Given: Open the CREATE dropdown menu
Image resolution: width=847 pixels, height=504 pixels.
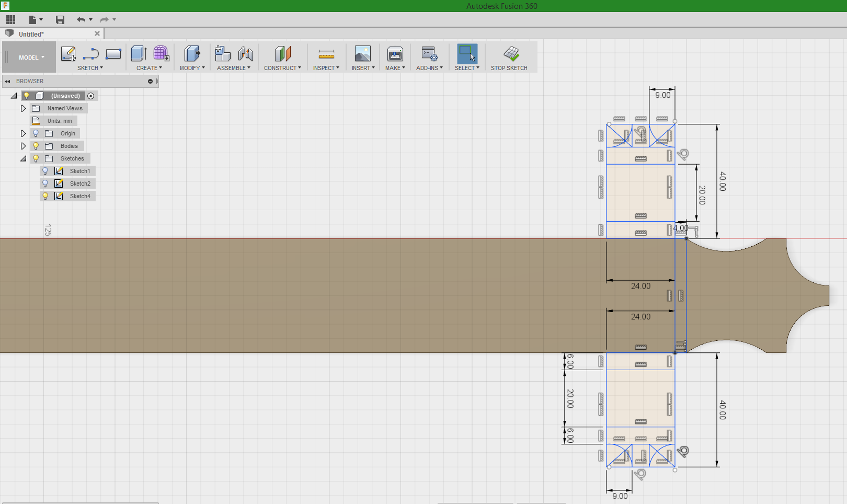Looking at the screenshot, I should point(149,68).
